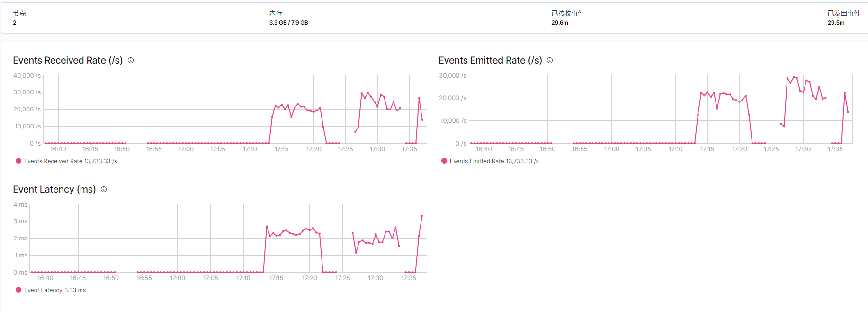Click 40,000 /s label on Received Rate axis
The width and height of the screenshot is (868, 312).
[x=27, y=75]
